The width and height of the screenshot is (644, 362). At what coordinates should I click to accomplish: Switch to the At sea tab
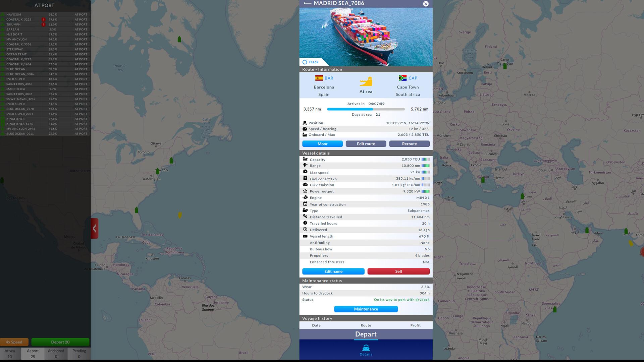[10, 353]
